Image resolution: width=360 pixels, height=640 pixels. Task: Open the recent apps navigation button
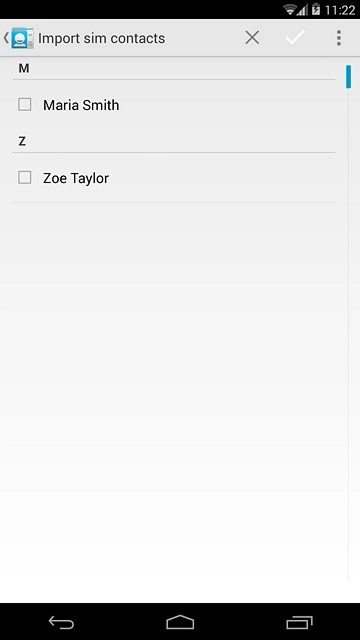click(x=299, y=622)
